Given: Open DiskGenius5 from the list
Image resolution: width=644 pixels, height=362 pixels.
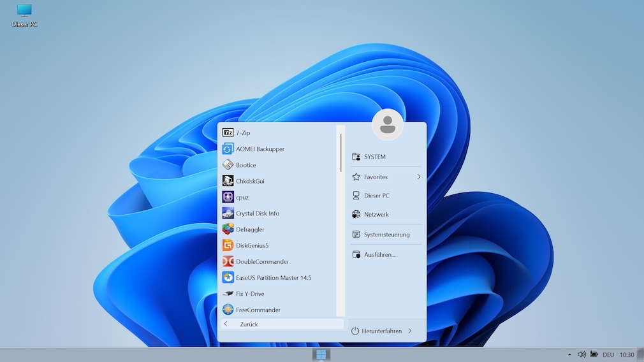Looking at the screenshot, I should 228,245.
